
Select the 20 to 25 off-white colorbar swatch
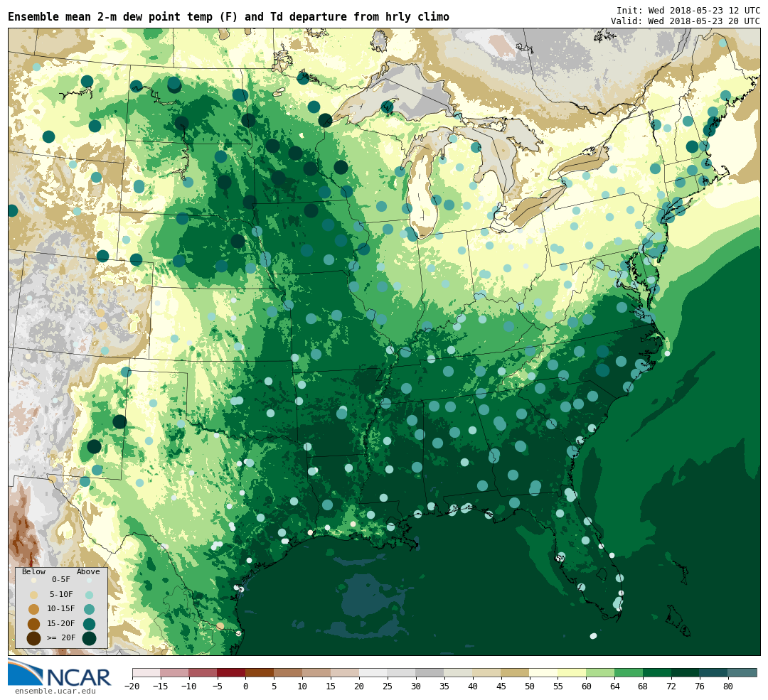(374, 673)
